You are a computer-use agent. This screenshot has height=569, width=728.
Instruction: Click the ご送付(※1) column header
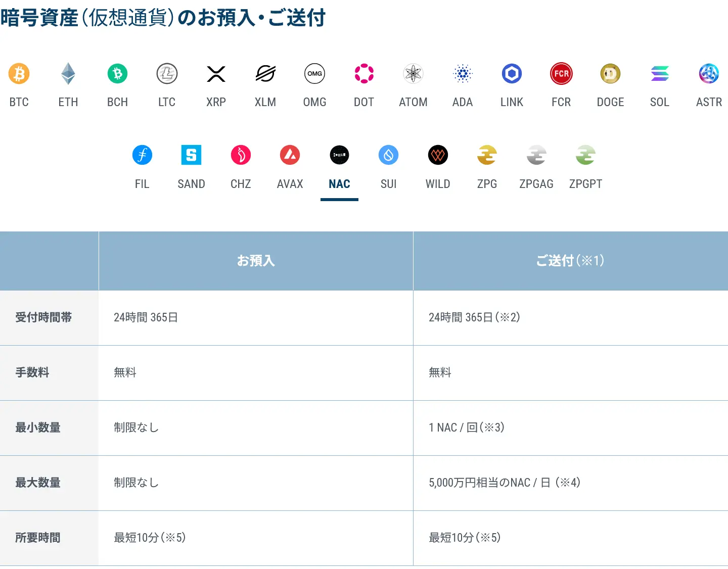coord(571,261)
